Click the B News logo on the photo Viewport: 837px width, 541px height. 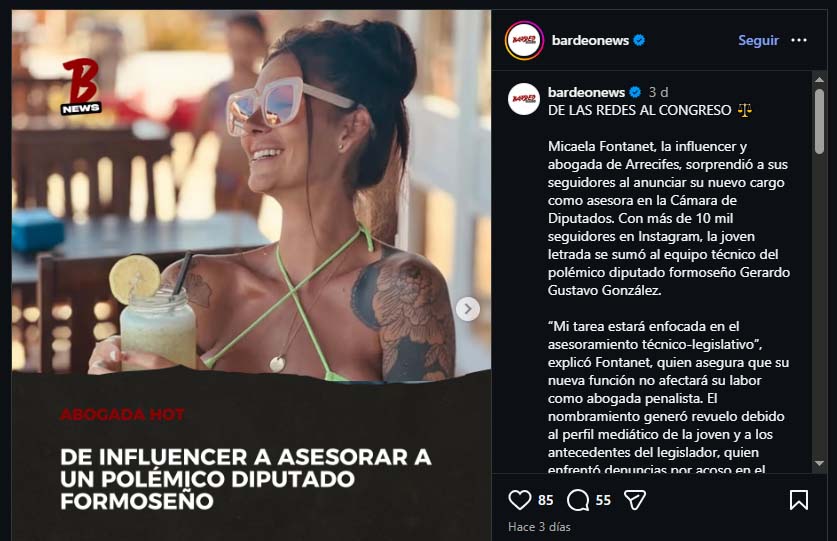(81, 87)
